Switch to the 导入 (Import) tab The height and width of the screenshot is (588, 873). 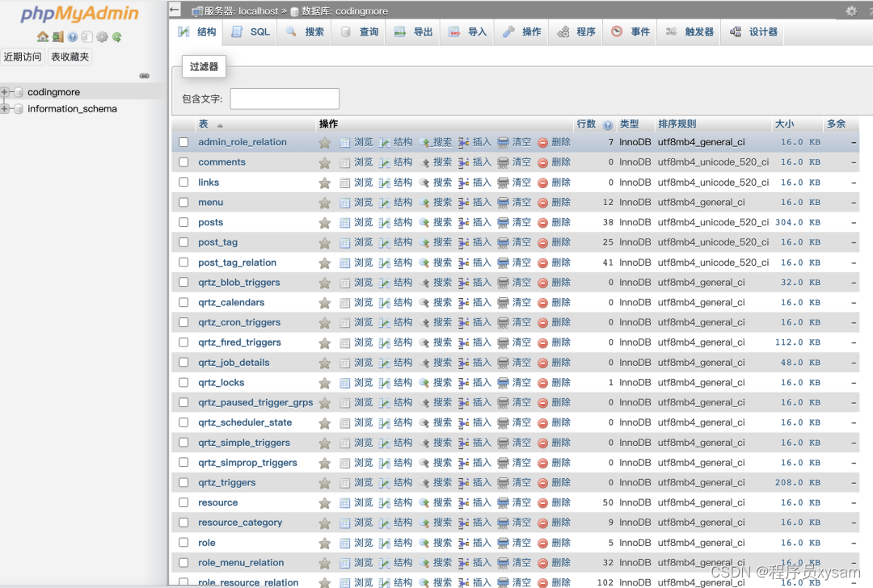[468, 32]
